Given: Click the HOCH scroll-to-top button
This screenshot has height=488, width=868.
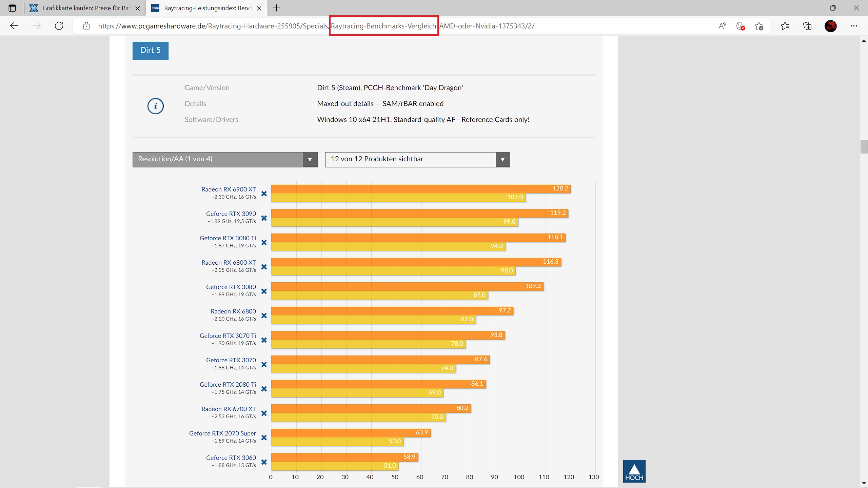Looking at the screenshot, I should click(634, 471).
